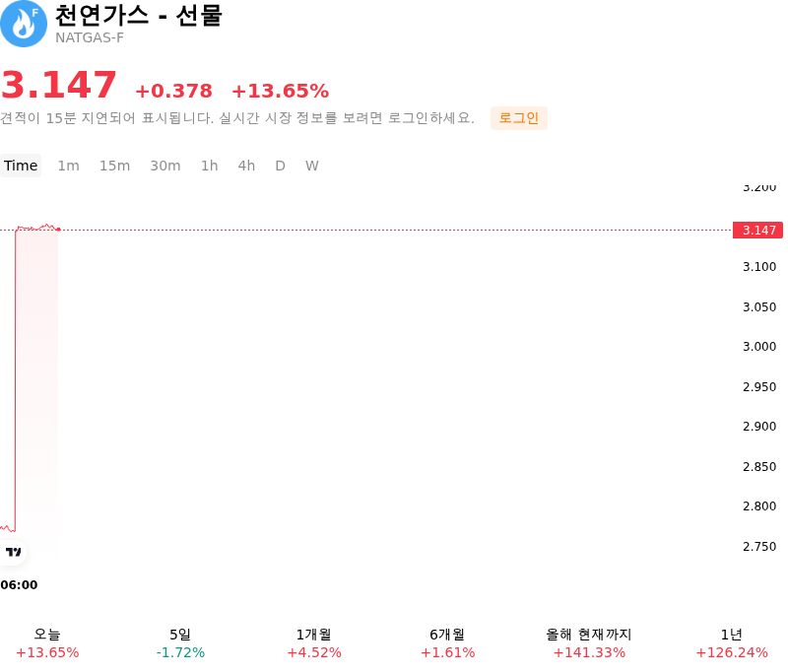This screenshot has height=672, width=788.
Task: Click the red 3.147 price label on axis
Action: pyautogui.click(x=757, y=231)
